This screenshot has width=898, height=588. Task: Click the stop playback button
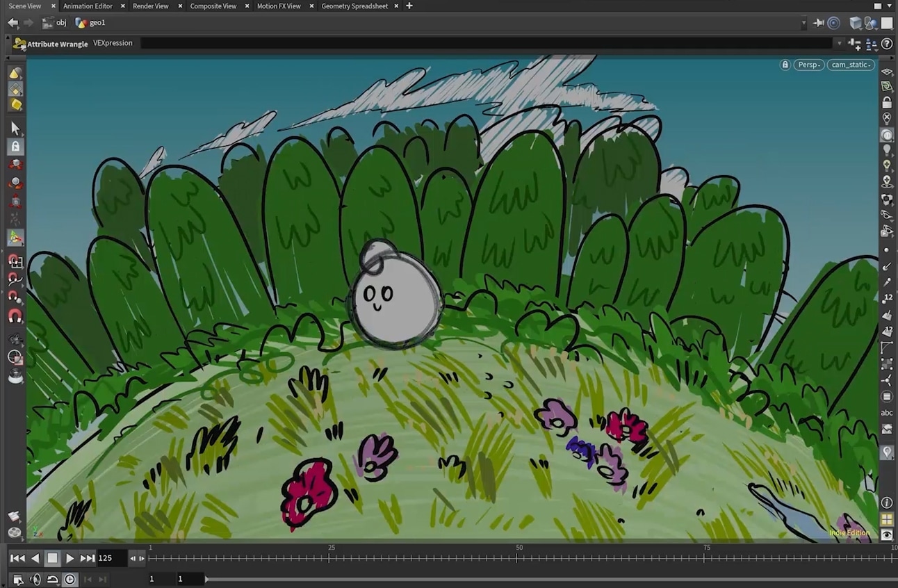coord(52,558)
